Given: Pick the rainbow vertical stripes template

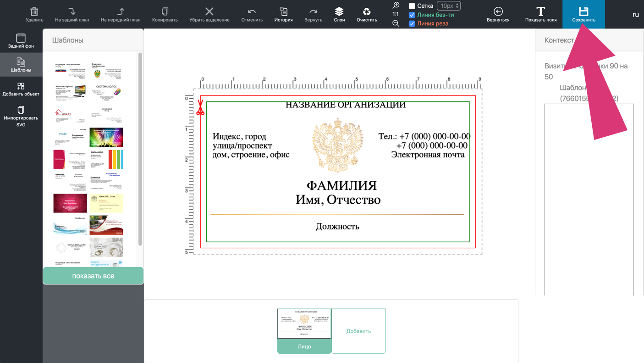Looking at the screenshot, I should pyautogui.click(x=106, y=160).
